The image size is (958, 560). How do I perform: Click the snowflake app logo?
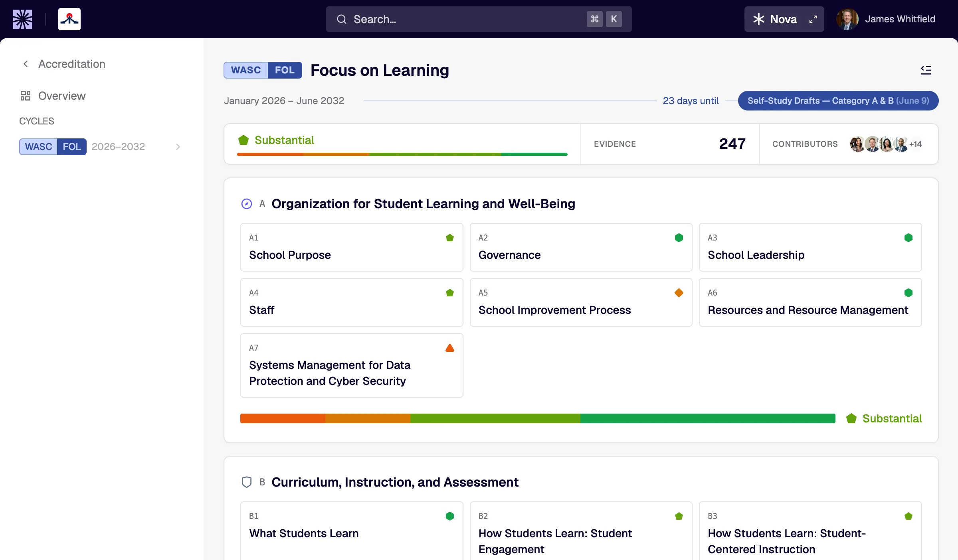click(x=22, y=19)
